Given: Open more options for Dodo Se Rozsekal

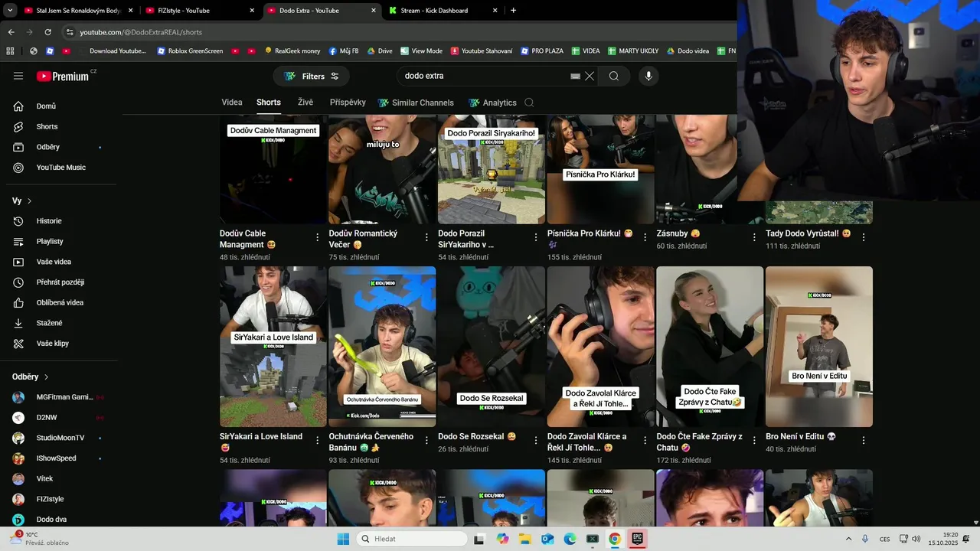Looking at the screenshot, I should [536, 441].
